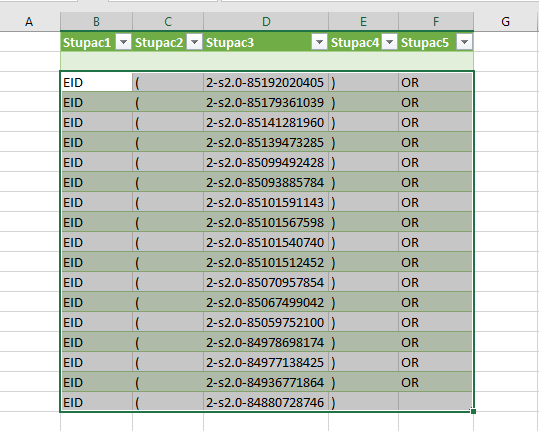
Task: Select column F header
Action: click(436, 22)
